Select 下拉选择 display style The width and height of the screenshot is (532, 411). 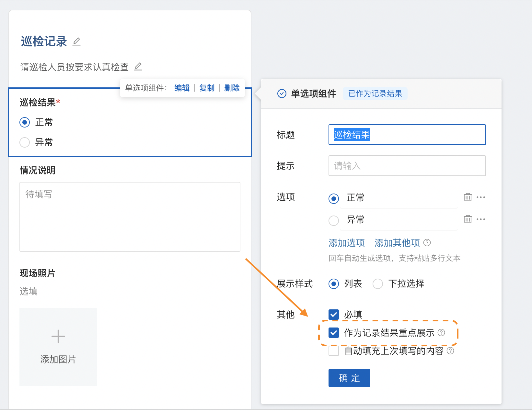point(378,284)
